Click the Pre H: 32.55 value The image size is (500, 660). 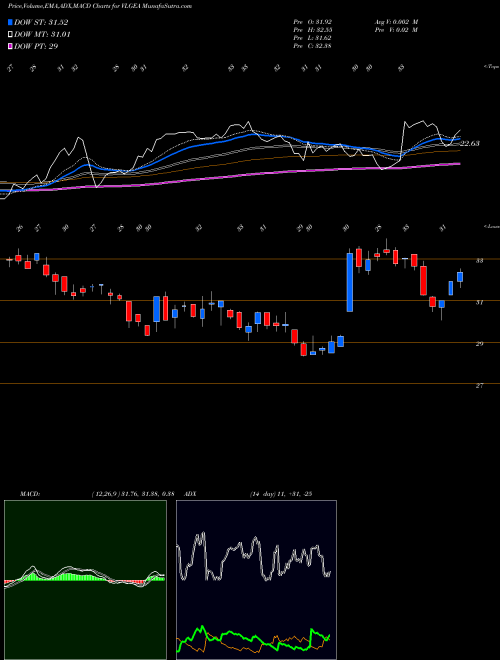coord(313,30)
